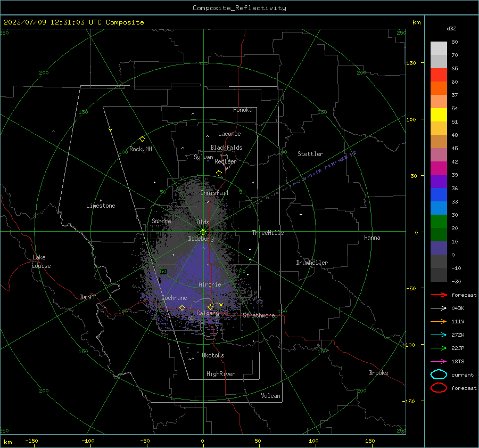Select the purple 36-39 dBZ color swatch
This screenshot has width=479, height=448.
(439, 182)
